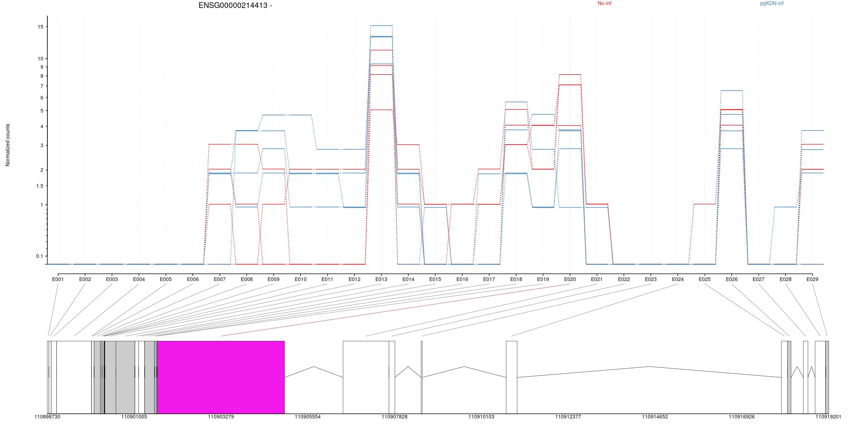Click y-axis tick value 5
868x434 pixels.
pyautogui.click(x=42, y=111)
